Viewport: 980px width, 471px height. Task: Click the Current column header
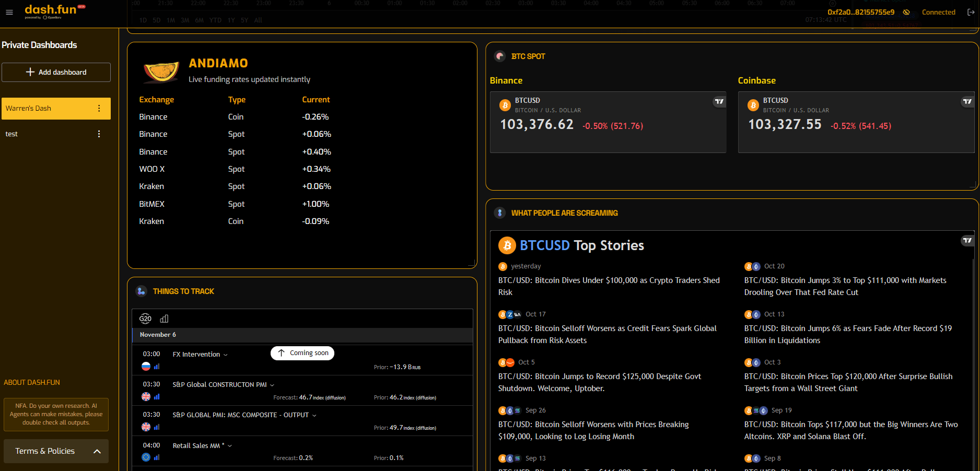point(316,100)
